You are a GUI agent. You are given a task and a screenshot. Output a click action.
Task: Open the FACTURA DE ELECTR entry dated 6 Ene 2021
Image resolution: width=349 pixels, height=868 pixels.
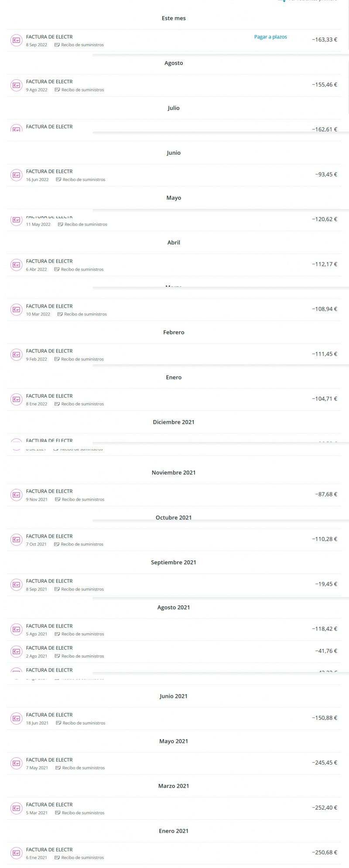point(49,850)
